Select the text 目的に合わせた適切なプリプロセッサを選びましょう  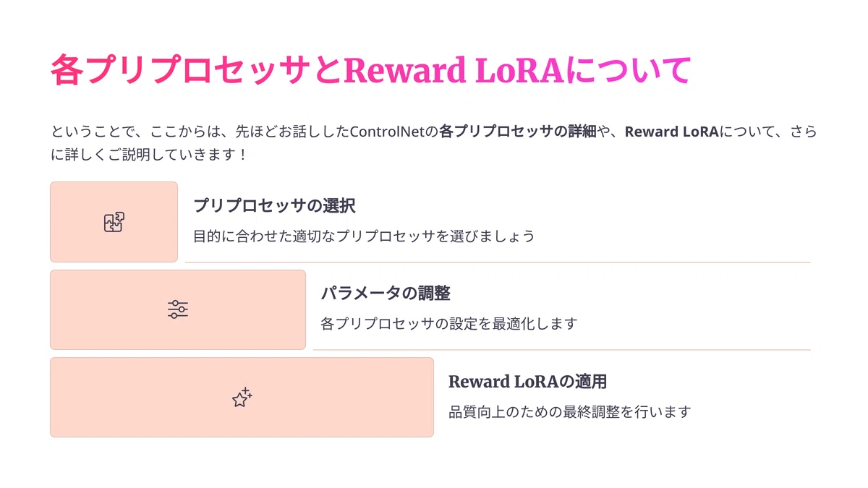(x=364, y=236)
